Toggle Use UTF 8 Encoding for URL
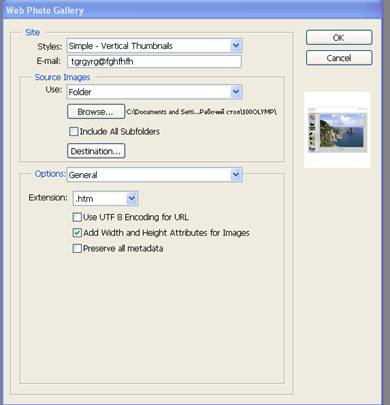This screenshot has width=390, height=405. 77,217
